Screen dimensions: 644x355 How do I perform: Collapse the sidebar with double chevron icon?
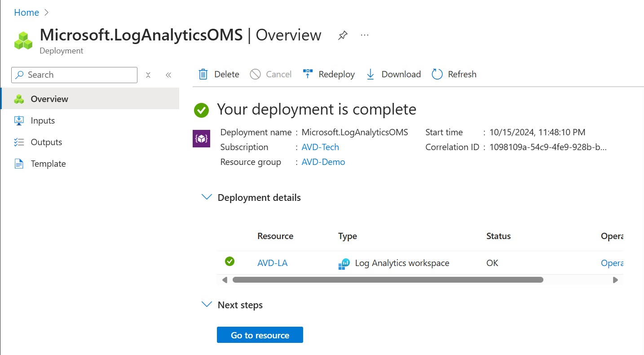pyautogui.click(x=168, y=75)
